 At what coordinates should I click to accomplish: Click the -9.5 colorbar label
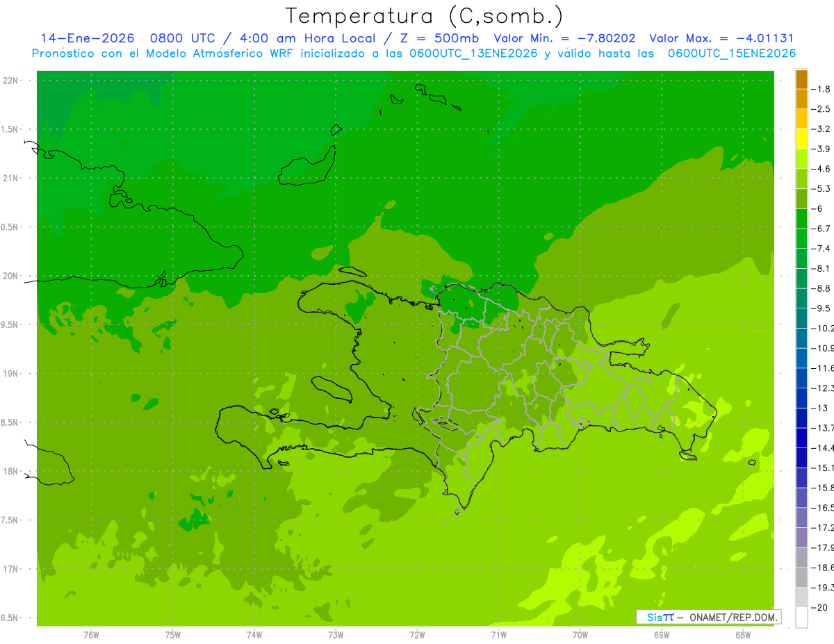pyautogui.click(x=821, y=308)
